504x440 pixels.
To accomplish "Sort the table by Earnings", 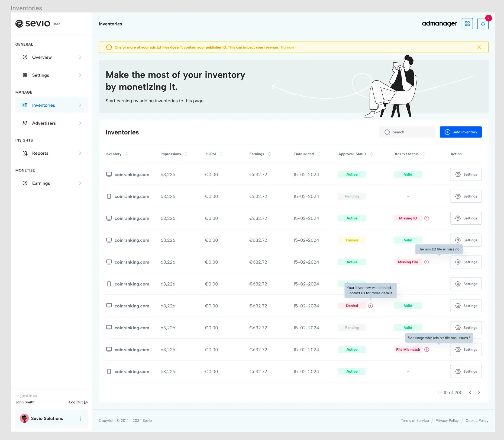I will [269, 154].
